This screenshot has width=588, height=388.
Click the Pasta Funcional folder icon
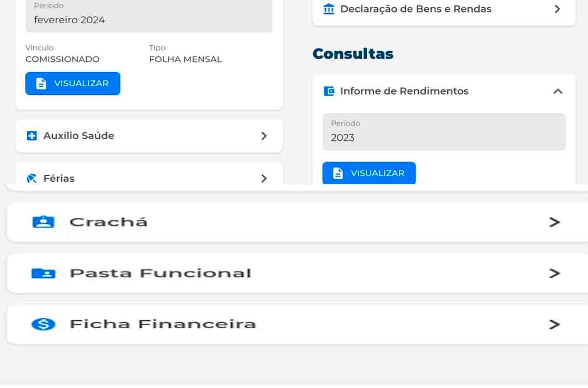(x=44, y=273)
